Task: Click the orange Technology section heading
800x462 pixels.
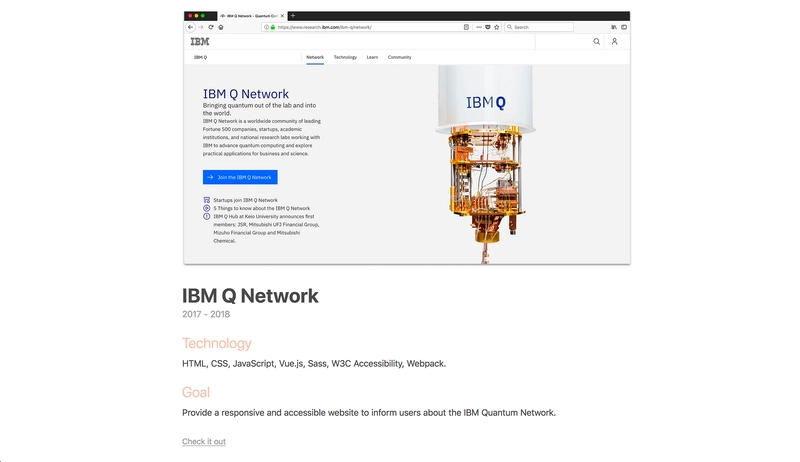Action: click(x=217, y=343)
